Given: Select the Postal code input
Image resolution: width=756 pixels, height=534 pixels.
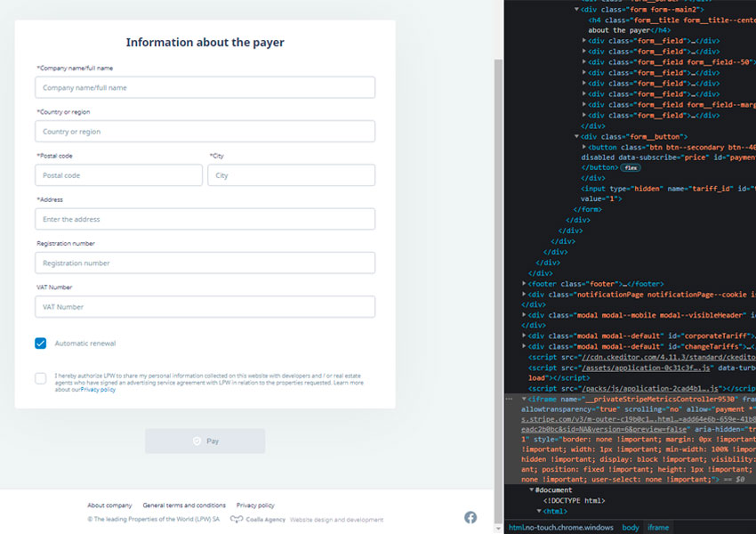Looking at the screenshot, I should click(118, 175).
